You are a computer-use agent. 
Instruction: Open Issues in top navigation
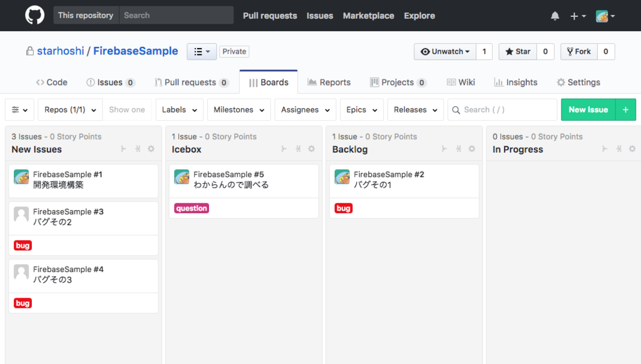pos(320,16)
